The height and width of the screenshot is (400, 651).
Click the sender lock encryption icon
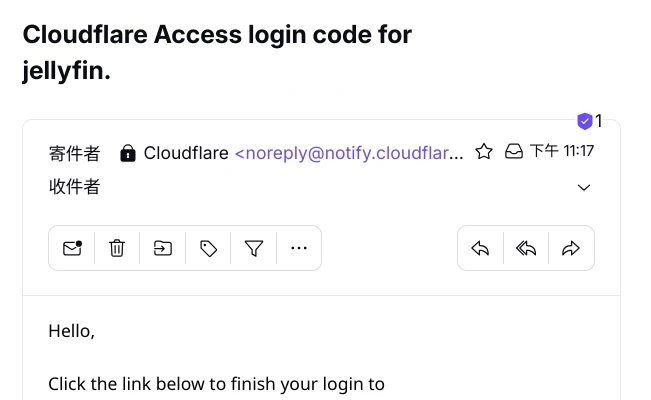[128, 153]
